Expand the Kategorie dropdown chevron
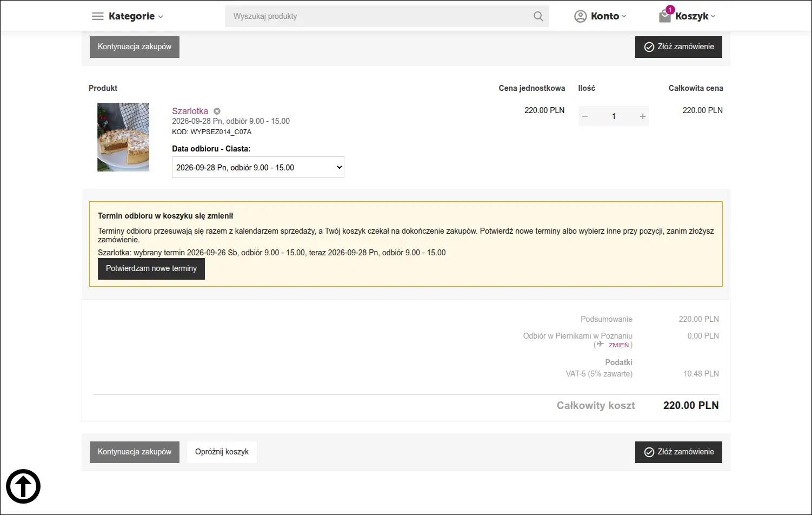The image size is (812, 515). click(x=161, y=17)
